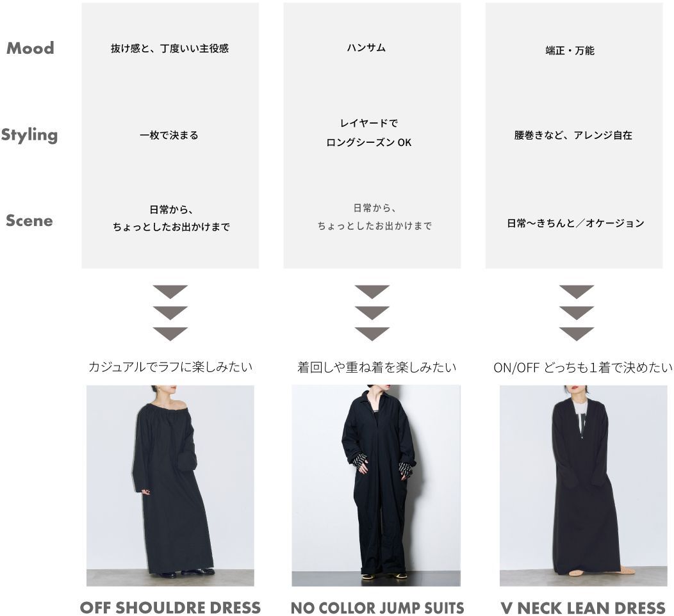Viewport: 674px width, 616px height.
Task: Click ON/OFF どっちも1着で決めたい caption
Action: click(583, 368)
